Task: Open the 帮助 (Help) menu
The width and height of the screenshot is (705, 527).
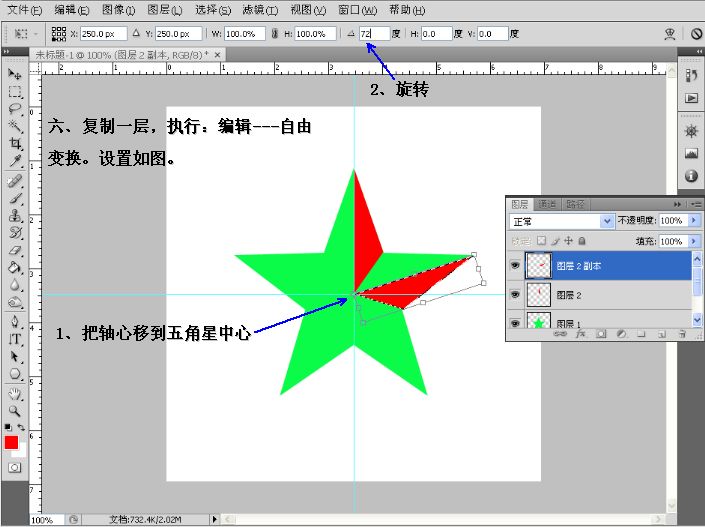Action: point(407,10)
